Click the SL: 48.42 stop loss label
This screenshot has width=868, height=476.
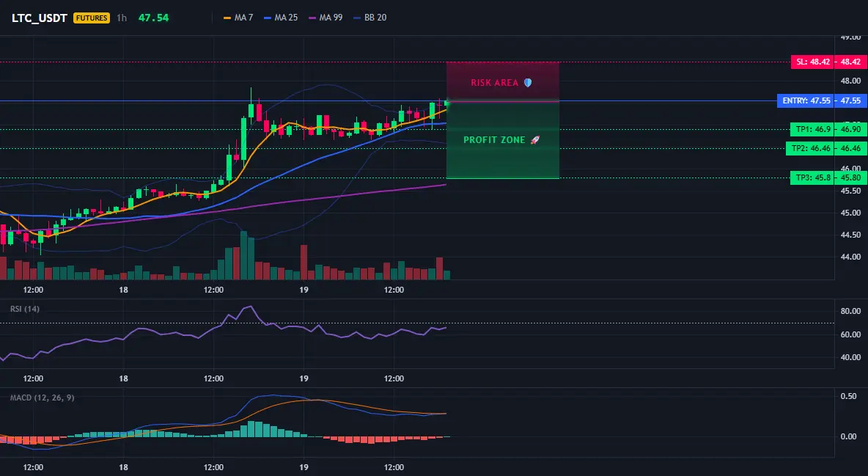tap(813, 62)
